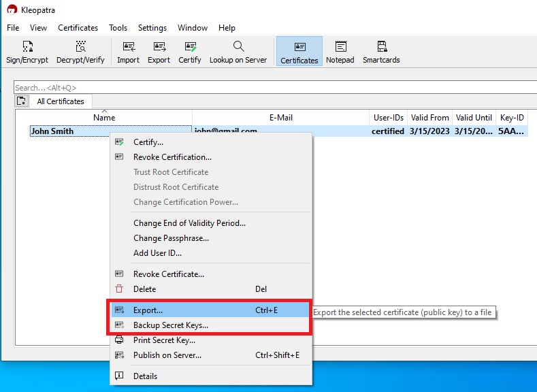Open Lookup on Server search tool
Viewport: 537px width, 392px height.
pos(238,52)
